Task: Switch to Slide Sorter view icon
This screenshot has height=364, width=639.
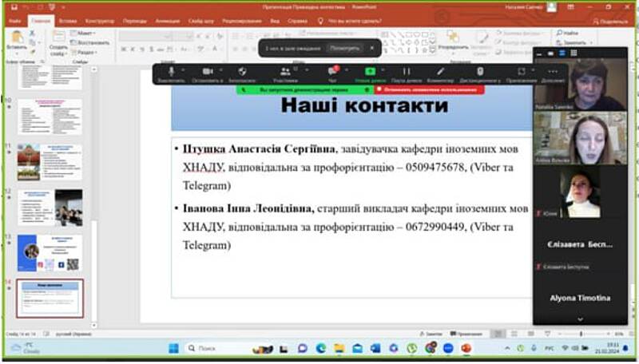Action: pos(514,334)
